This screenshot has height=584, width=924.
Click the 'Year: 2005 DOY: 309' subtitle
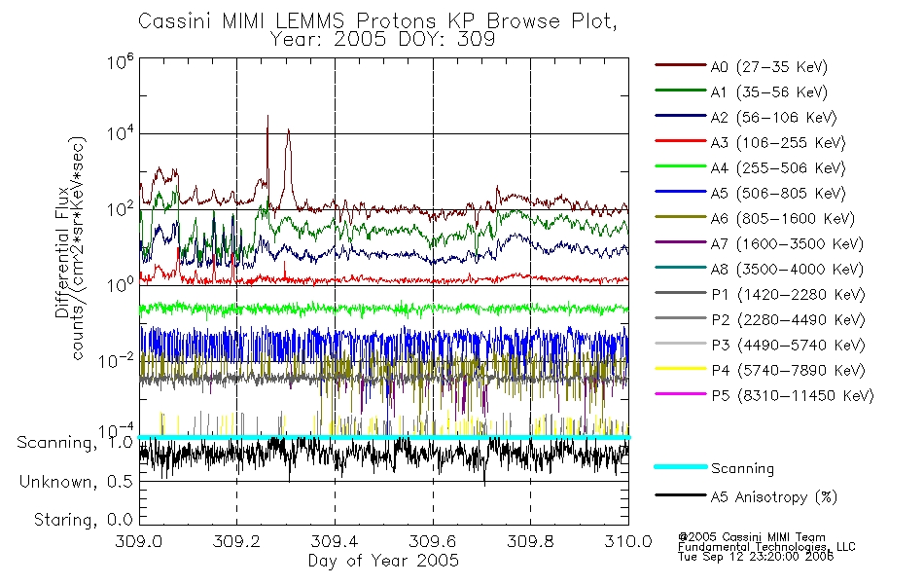[382, 40]
